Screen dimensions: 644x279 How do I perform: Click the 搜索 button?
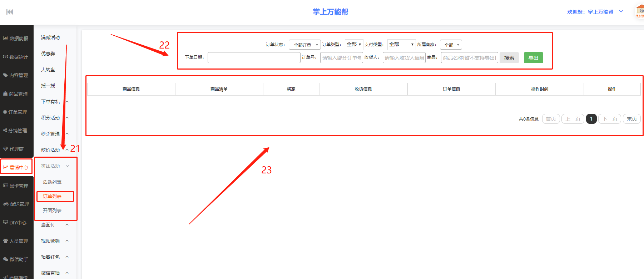tap(509, 58)
